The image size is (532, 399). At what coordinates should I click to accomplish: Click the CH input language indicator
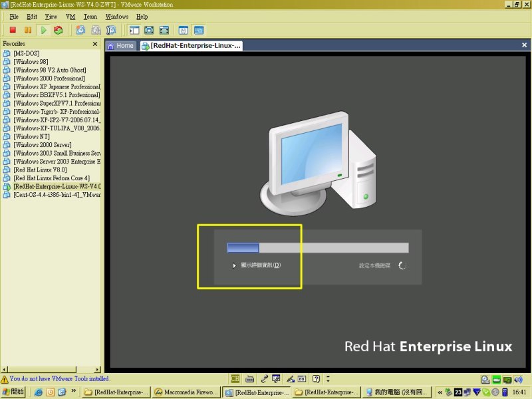pos(235,378)
